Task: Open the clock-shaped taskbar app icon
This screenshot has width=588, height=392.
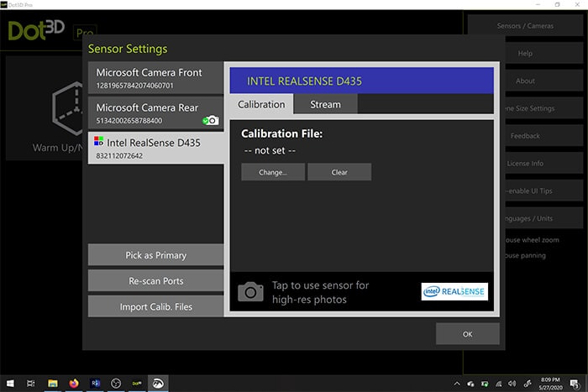Action: coord(116,384)
